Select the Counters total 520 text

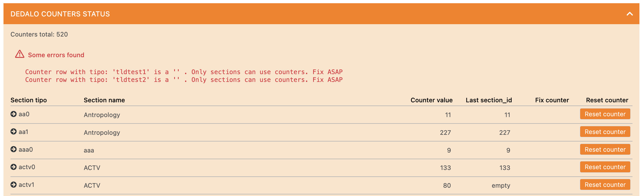[x=39, y=34]
